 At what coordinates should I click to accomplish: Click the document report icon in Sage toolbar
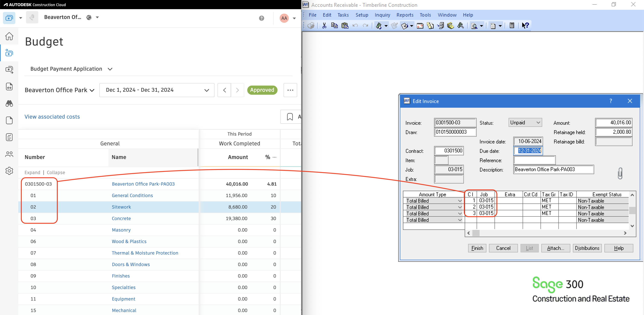pyautogui.click(x=493, y=26)
